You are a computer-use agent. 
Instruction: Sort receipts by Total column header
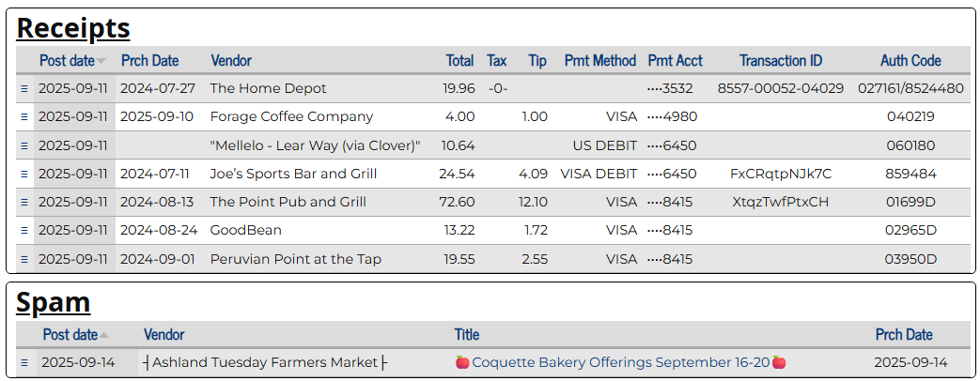tap(459, 60)
